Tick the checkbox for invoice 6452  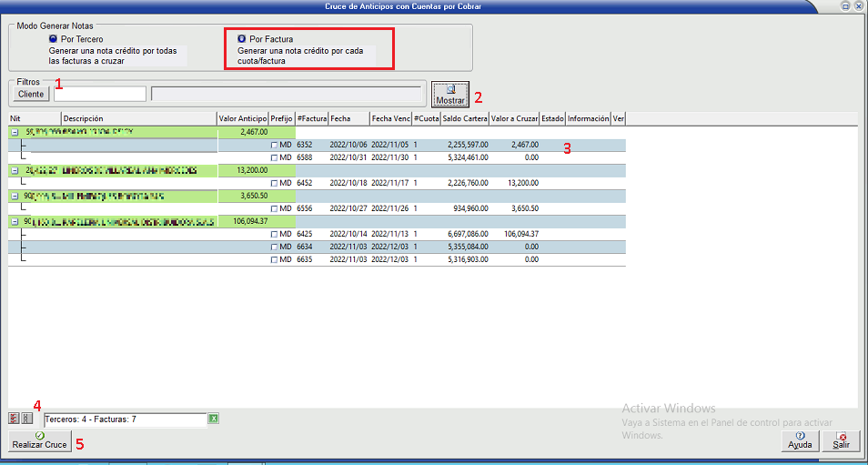coord(274,183)
